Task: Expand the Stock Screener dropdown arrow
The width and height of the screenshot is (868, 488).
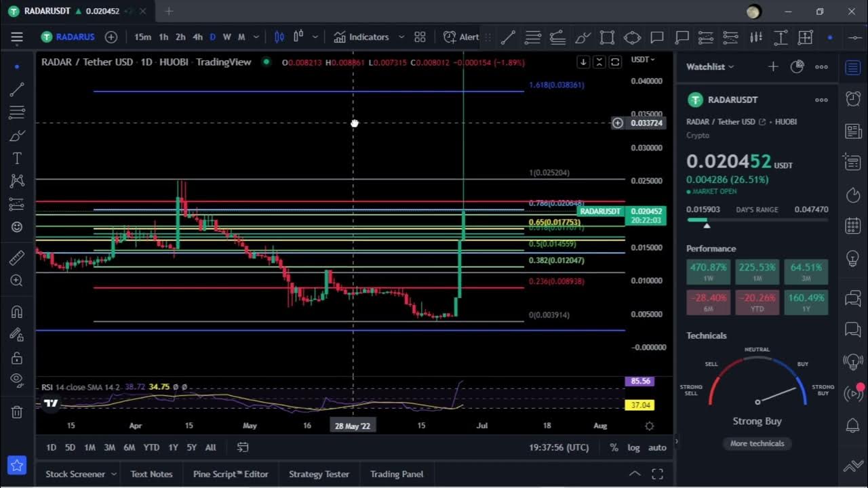Action: [114, 474]
